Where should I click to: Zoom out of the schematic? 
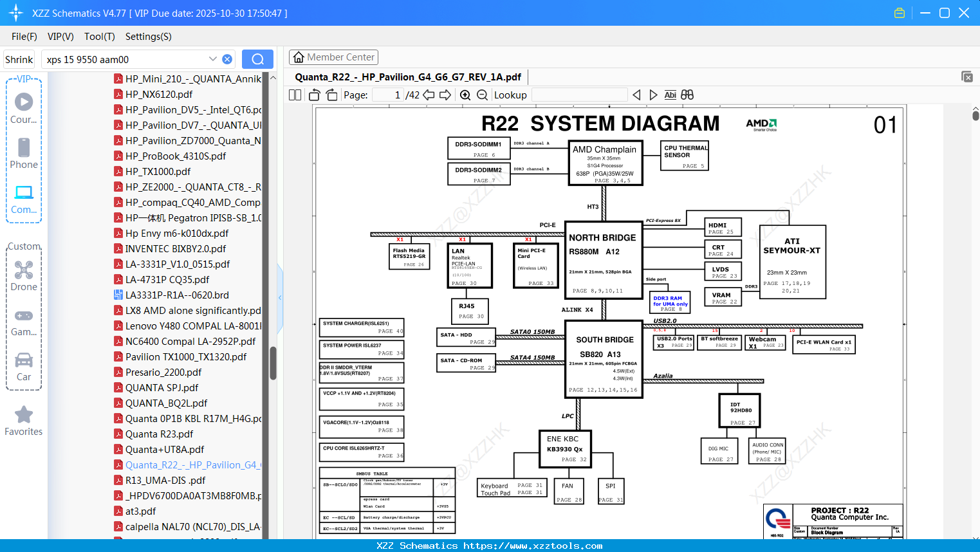point(482,95)
